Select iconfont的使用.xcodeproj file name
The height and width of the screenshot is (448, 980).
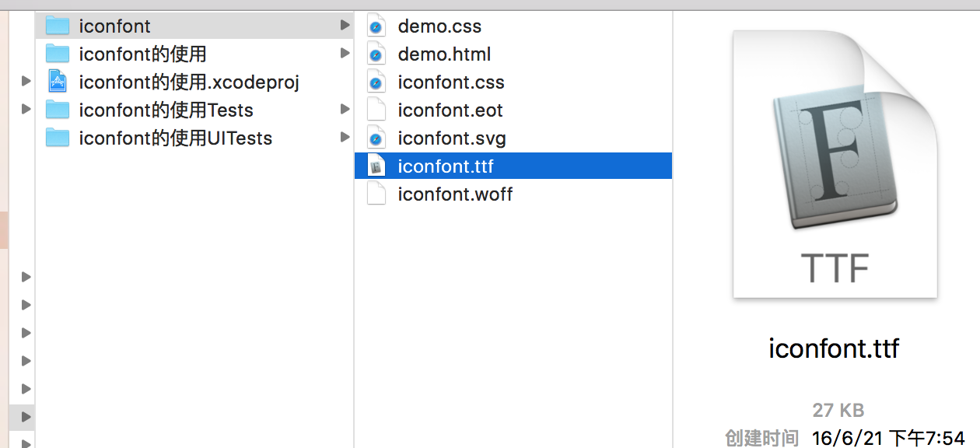189,82
